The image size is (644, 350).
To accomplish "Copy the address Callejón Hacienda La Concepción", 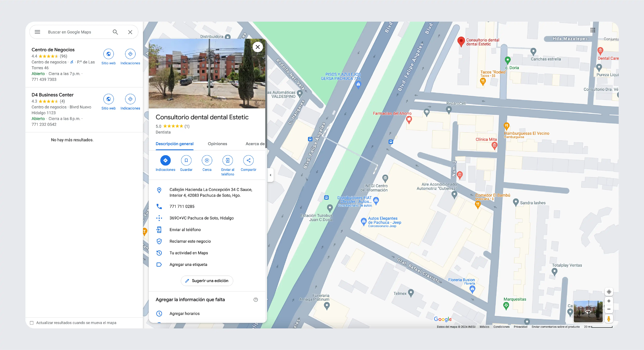I will [207, 192].
